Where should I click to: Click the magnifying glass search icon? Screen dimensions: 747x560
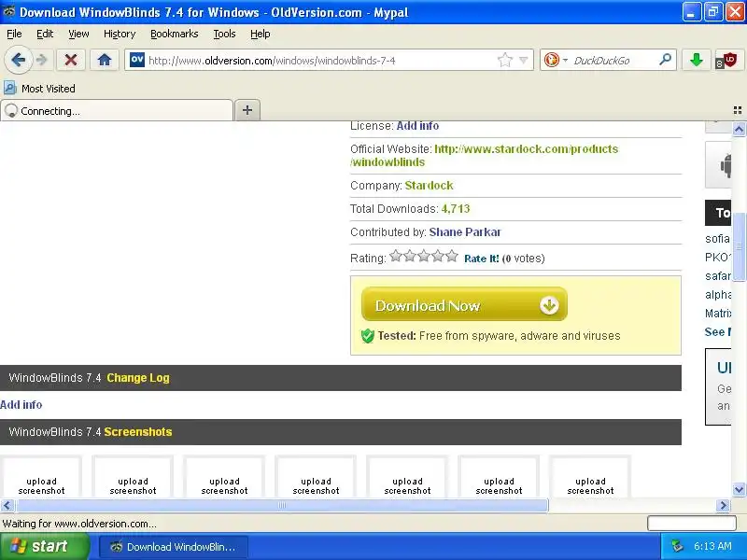[665, 60]
